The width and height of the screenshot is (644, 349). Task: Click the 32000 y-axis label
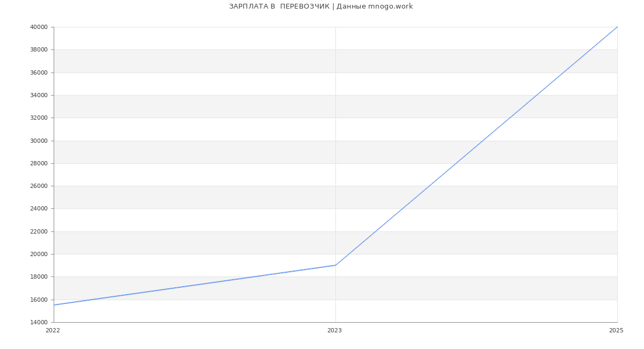click(39, 118)
